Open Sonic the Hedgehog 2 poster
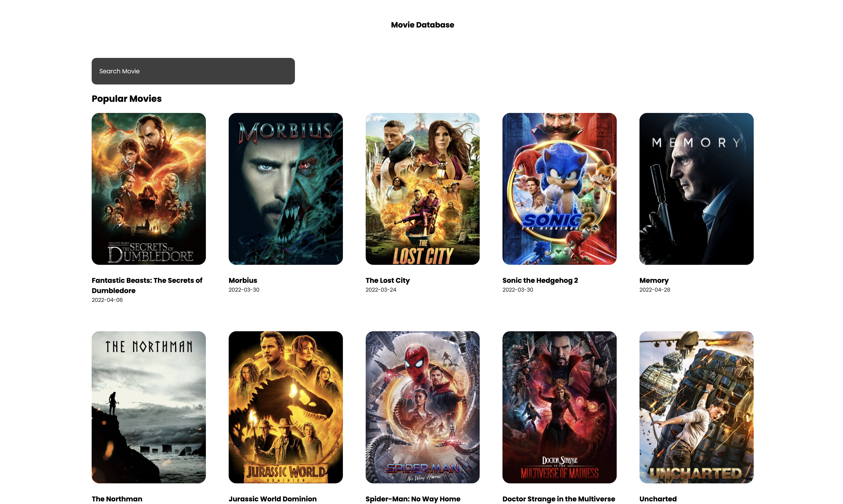The width and height of the screenshot is (843, 504). (559, 189)
